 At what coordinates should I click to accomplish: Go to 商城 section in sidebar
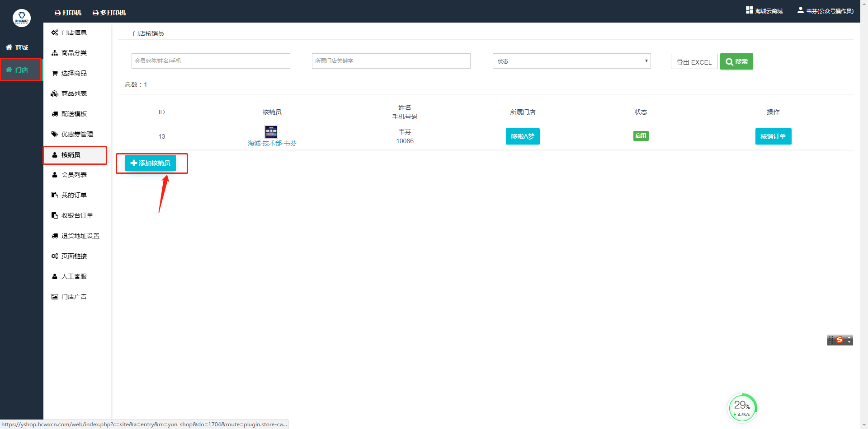(x=17, y=47)
